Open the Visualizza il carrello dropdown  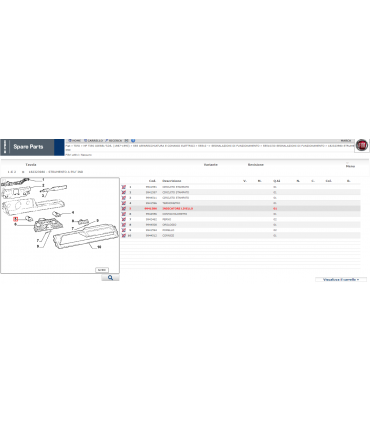click(x=341, y=280)
